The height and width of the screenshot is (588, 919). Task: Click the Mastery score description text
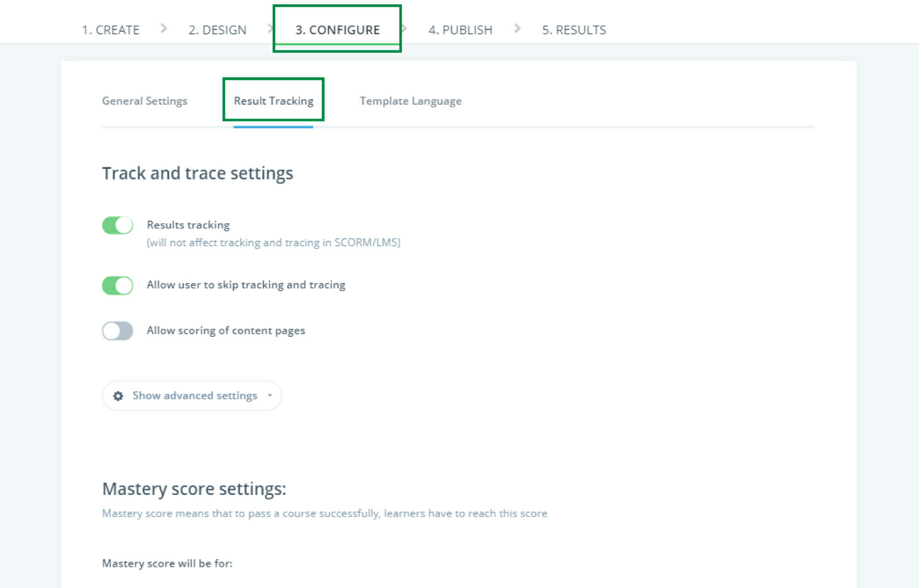coord(325,513)
